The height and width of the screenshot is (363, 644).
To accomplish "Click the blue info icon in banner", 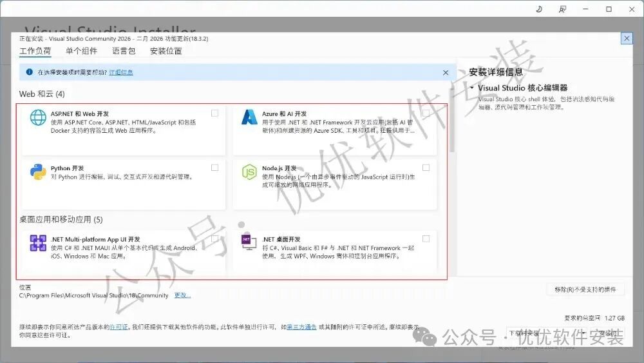I will pyautogui.click(x=29, y=72).
